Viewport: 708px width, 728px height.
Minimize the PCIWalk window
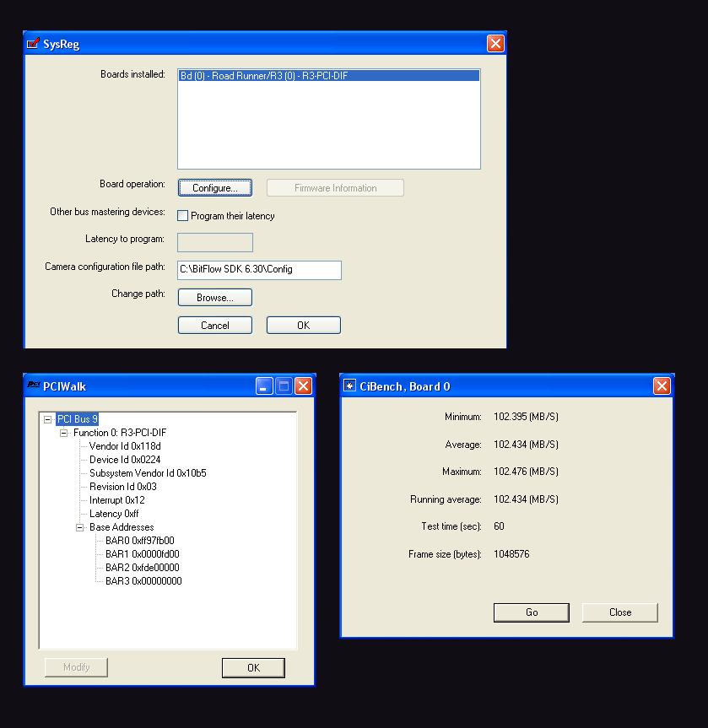[x=265, y=386]
